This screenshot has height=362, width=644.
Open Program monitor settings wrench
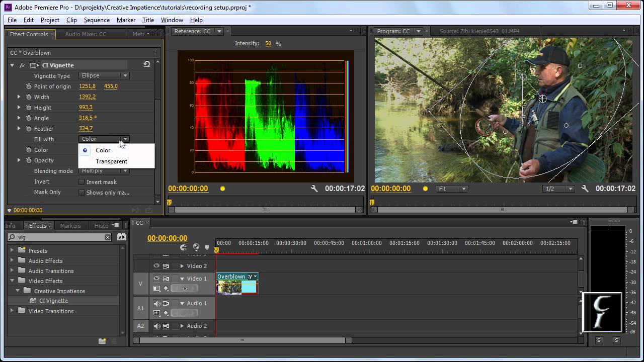[x=585, y=189]
